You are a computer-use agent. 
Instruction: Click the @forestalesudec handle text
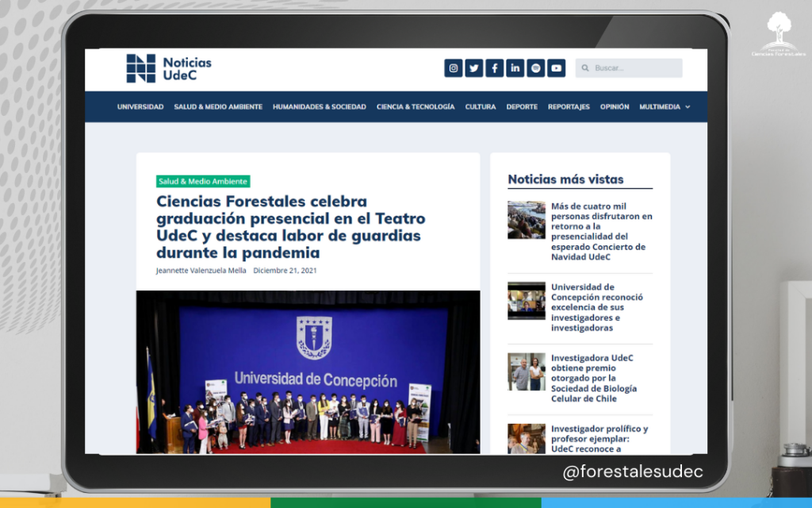pos(632,471)
